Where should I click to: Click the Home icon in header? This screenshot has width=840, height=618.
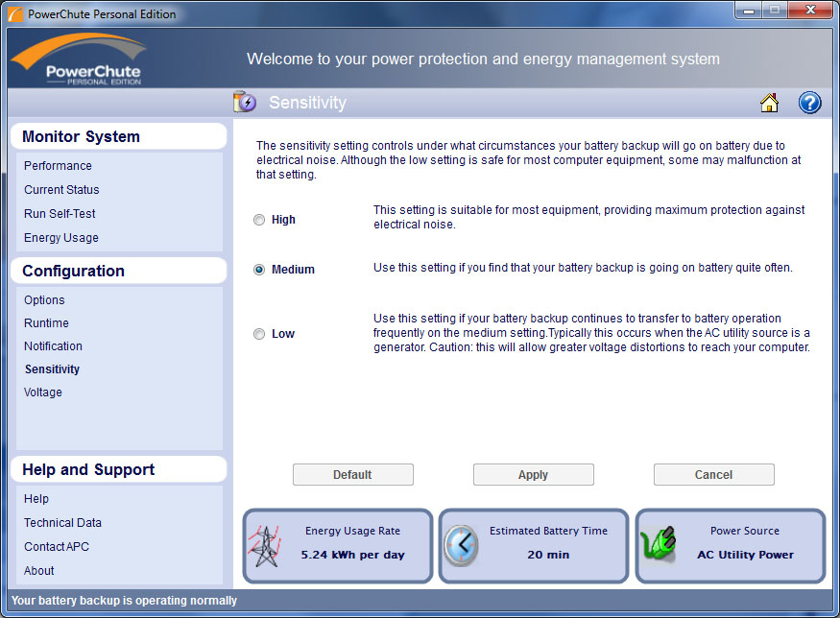pos(769,103)
